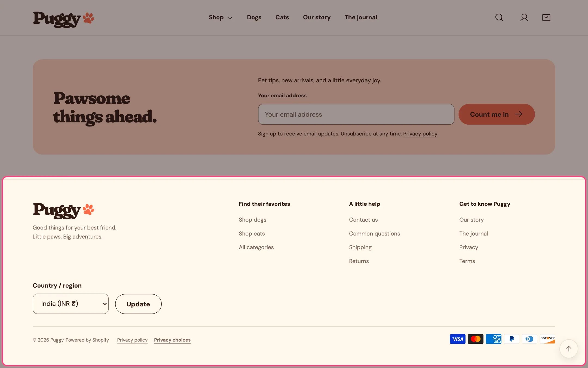Click the Discover payment icon
The height and width of the screenshot is (368, 588).
pos(547,339)
